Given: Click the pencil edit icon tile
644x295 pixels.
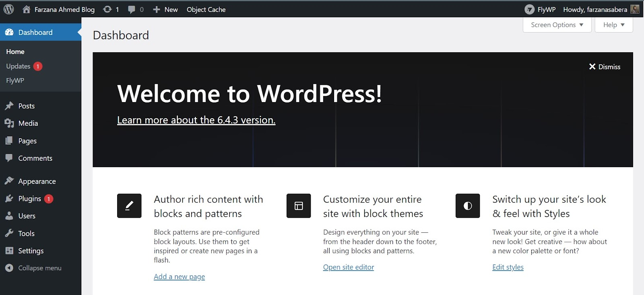Looking at the screenshot, I should [129, 206].
